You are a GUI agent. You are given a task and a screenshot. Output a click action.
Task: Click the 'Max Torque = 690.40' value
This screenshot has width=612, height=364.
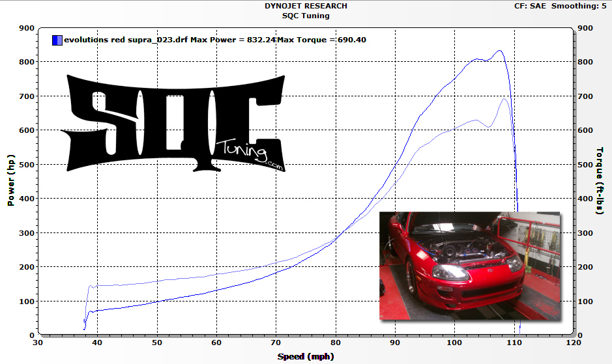pos(321,40)
